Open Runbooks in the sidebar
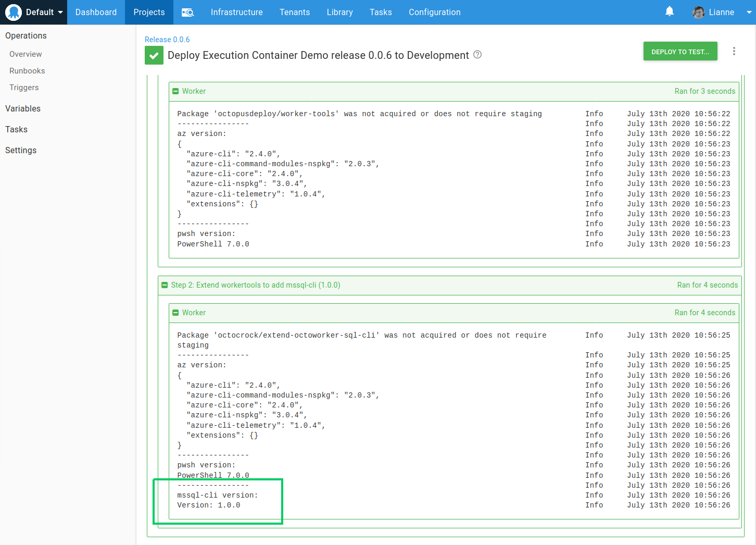Screen dimensions: 756x545 pyautogui.click(x=27, y=71)
